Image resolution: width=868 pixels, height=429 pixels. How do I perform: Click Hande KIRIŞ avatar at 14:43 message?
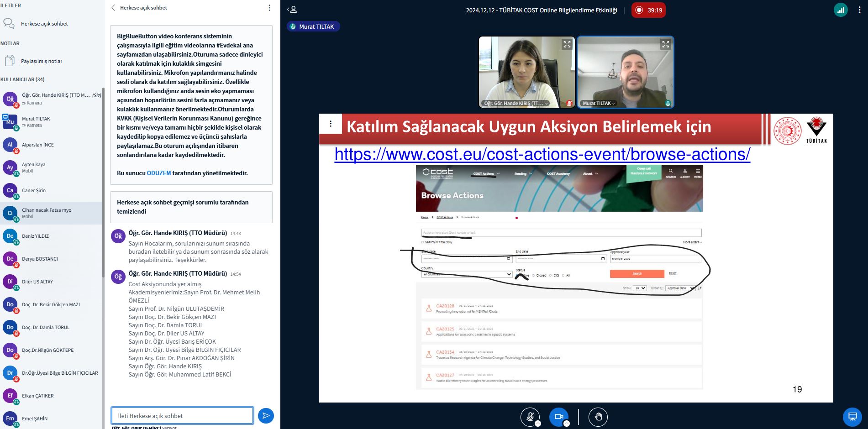[x=118, y=236]
